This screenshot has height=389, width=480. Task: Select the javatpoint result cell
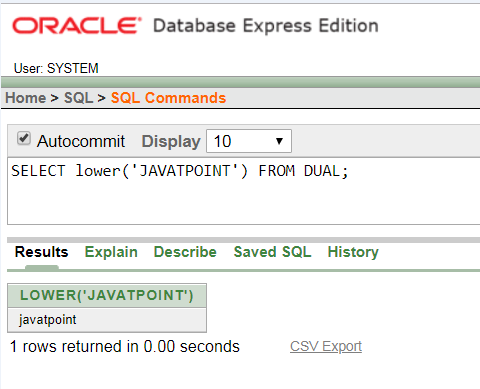click(107, 320)
